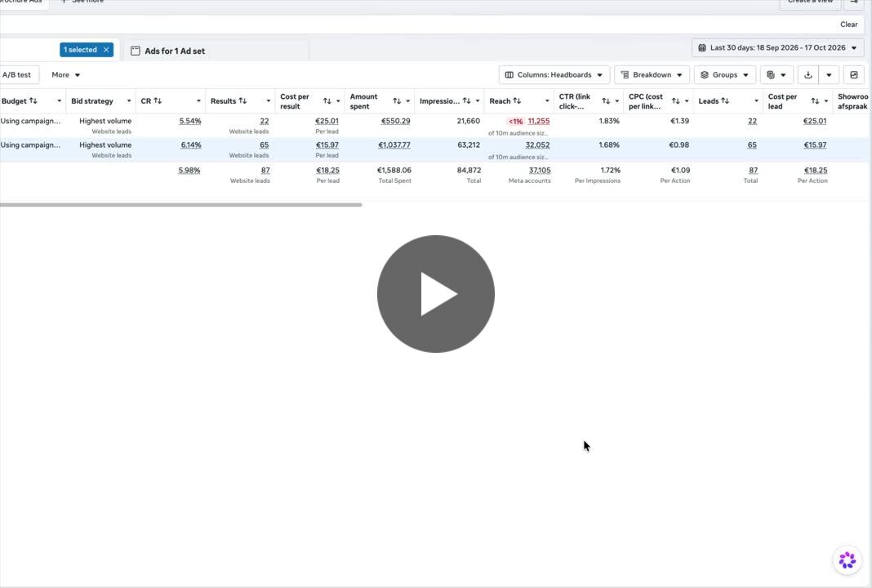
Task: Open the CTR column options arrow
Action: click(616, 101)
